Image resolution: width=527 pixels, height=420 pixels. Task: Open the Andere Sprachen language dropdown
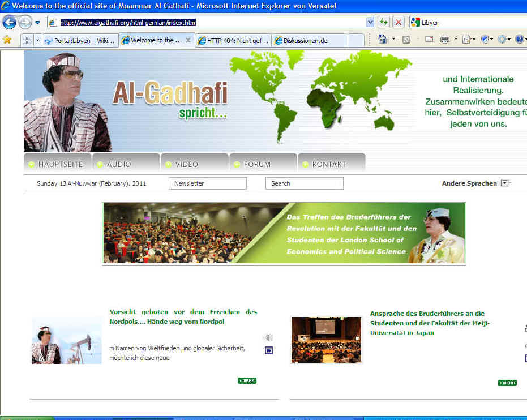[x=505, y=183]
